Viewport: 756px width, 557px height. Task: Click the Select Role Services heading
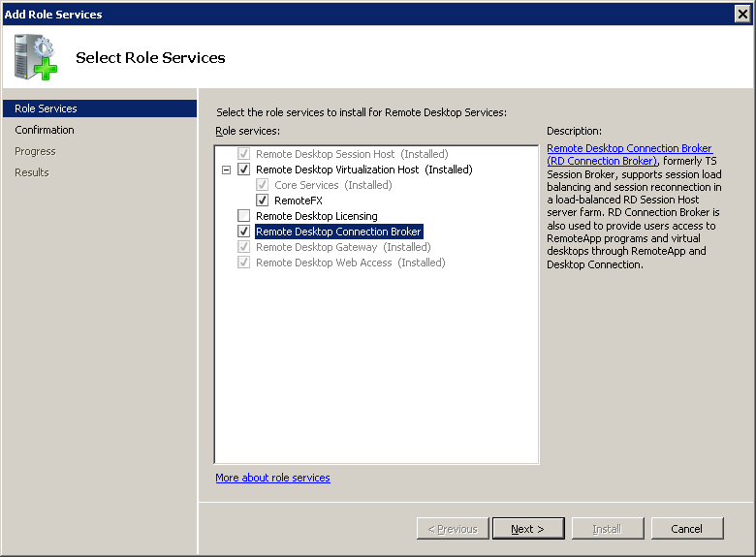point(150,58)
